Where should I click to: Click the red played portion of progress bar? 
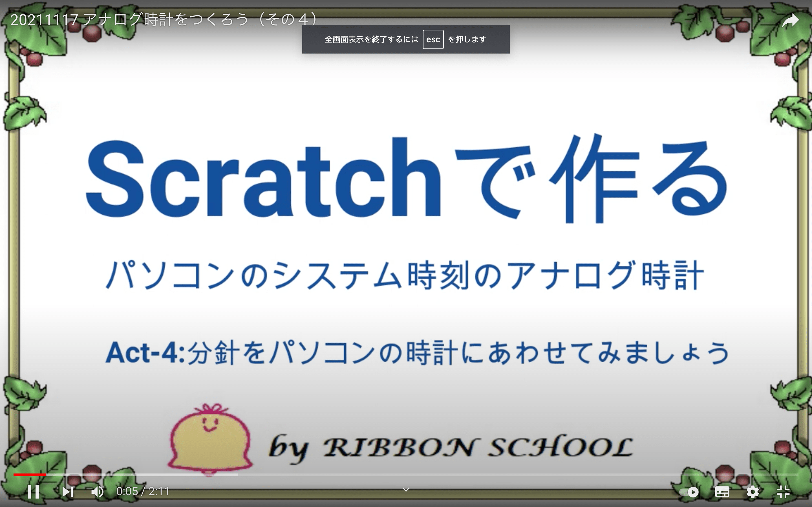[29, 475]
